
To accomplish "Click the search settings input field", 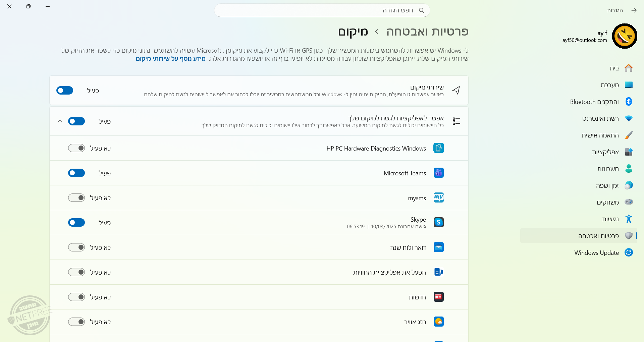I will pyautogui.click(x=322, y=10).
